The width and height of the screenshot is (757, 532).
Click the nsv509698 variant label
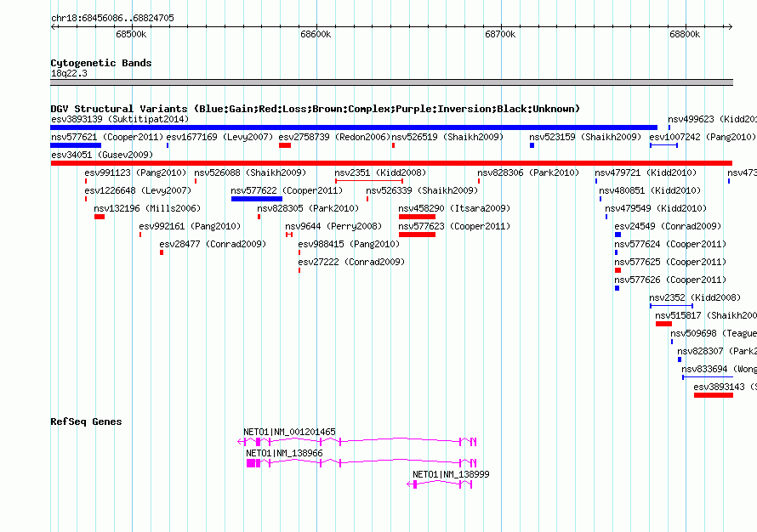coord(714,333)
